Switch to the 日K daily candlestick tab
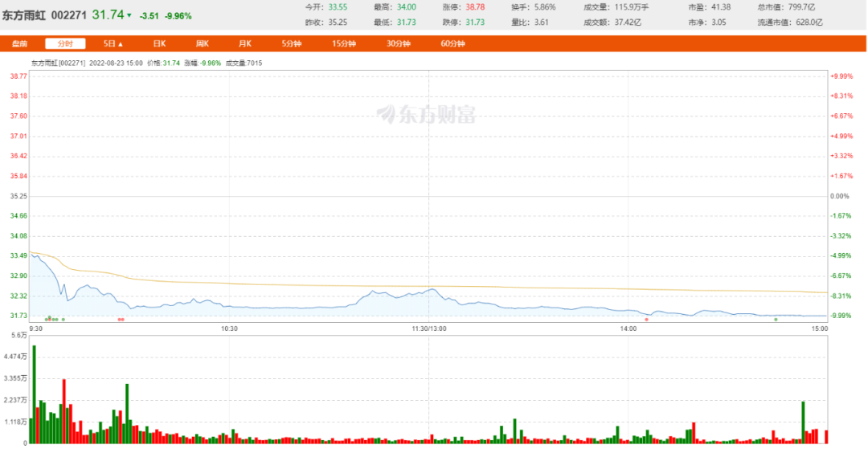Image resolution: width=868 pixels, height=453 pixels. tap(159, 43)
